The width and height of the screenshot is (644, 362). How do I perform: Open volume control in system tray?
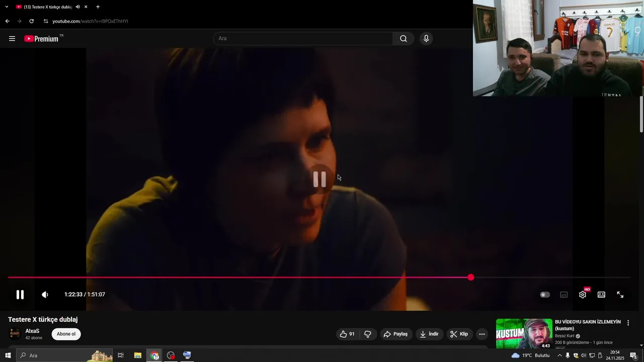point(584,355)
